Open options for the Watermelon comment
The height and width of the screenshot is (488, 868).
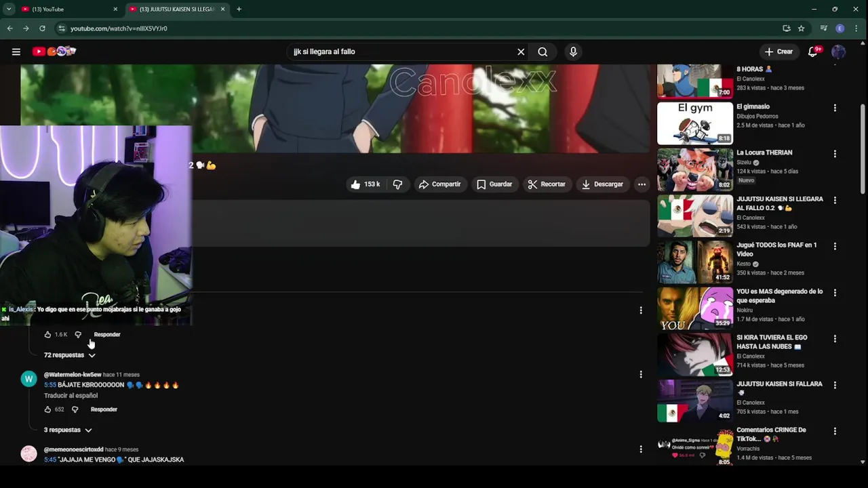[641, 374]
